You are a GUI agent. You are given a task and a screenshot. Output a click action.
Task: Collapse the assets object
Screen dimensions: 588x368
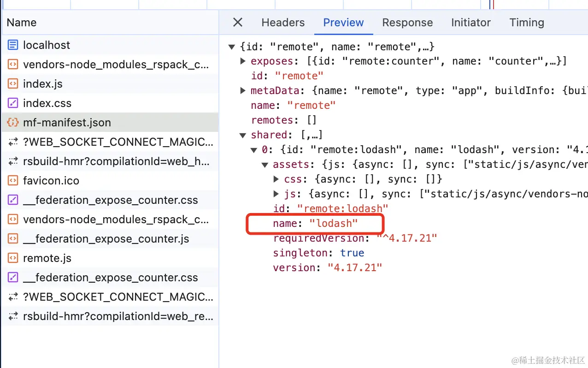point(265,165)
